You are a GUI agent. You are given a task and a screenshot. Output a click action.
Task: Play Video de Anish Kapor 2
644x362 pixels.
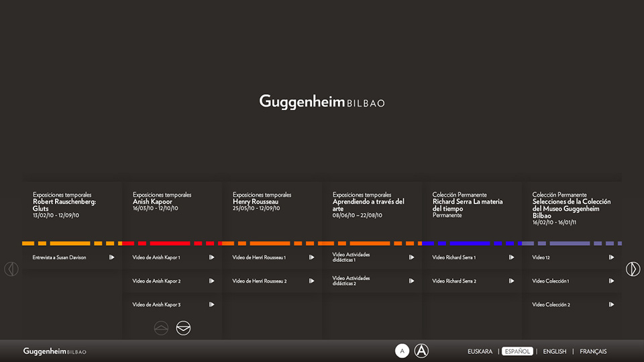pyautogui.click(x=211, y=281)
